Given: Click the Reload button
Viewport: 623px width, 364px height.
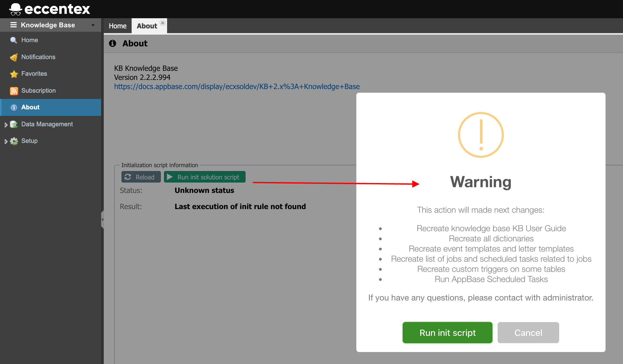Looking at the screenshot, I should [x=141, y=177].
